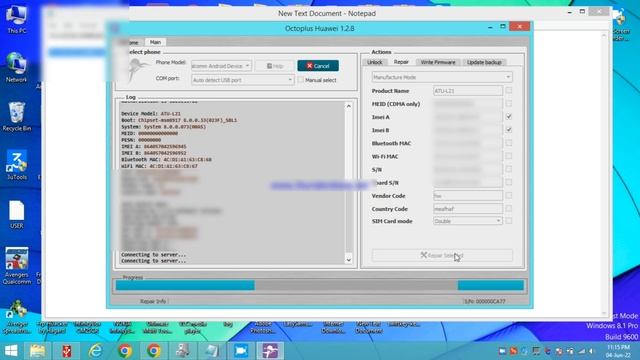This screenshot has height=360, width=640.
Task: Launch the 3uTools desktop shortcut
Action: (16, 165)
